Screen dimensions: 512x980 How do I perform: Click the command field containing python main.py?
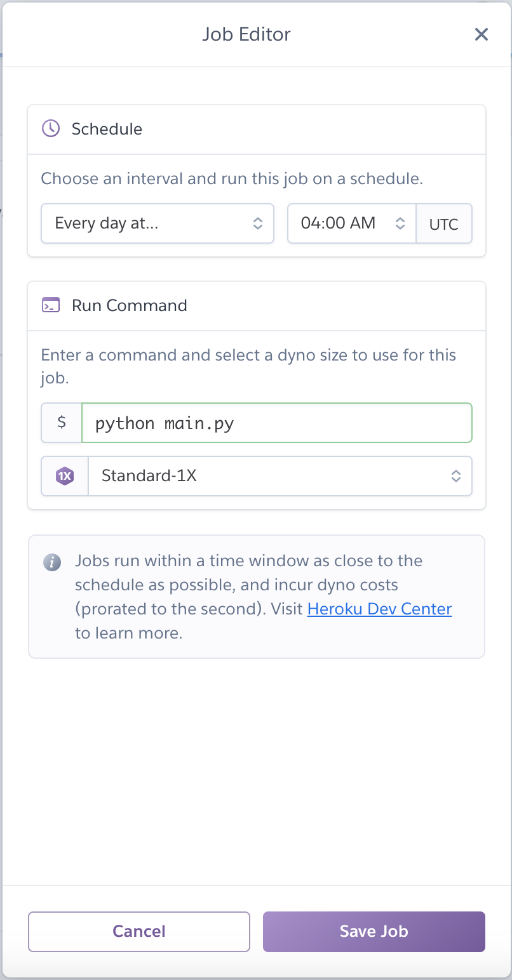(276, 422)
